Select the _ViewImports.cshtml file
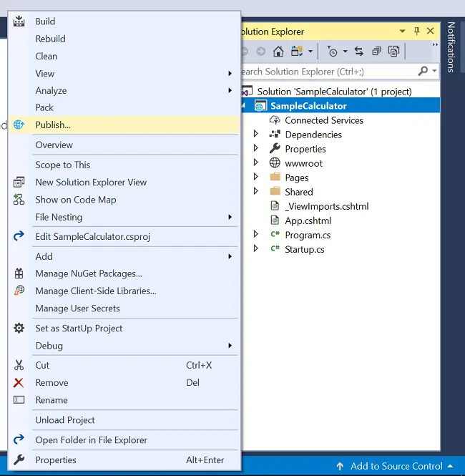This screenshot has width=465, height=476. (x=327, y=206)
